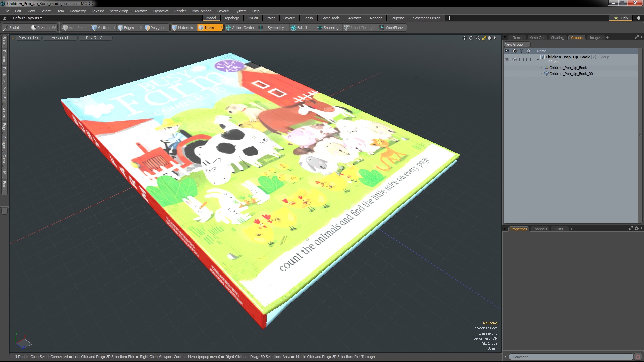Viewport: 644px width, 362px height.
Task: Toggle second checkbox in Children_Pop_Up_Book group row
Action: (x=529, y=59)
